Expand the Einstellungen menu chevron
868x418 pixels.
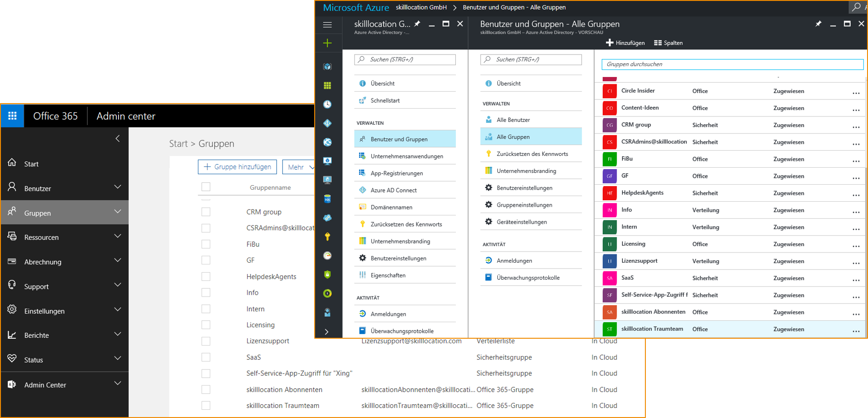[x=118, y=309]
